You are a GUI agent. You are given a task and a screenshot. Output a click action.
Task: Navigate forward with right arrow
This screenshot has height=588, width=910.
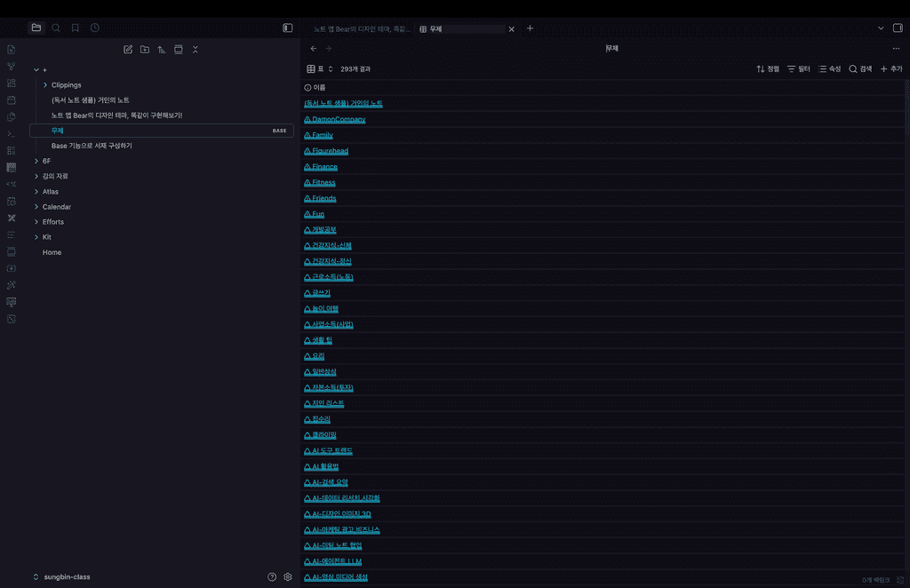(329, 49)
